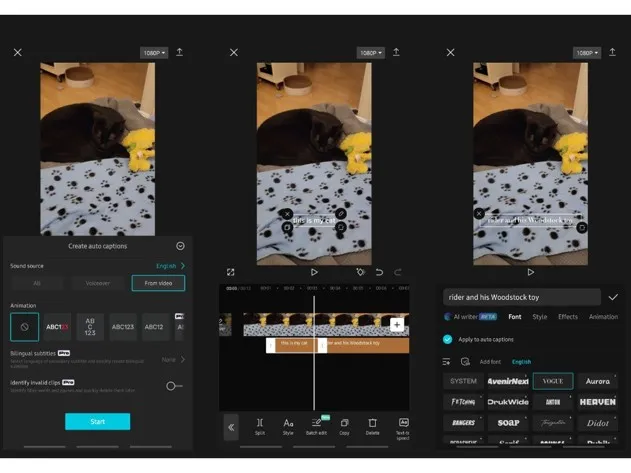The width and height of the screenshot is (631, 473).
Task: Select the English font category
Action: [x=521, y=361]
